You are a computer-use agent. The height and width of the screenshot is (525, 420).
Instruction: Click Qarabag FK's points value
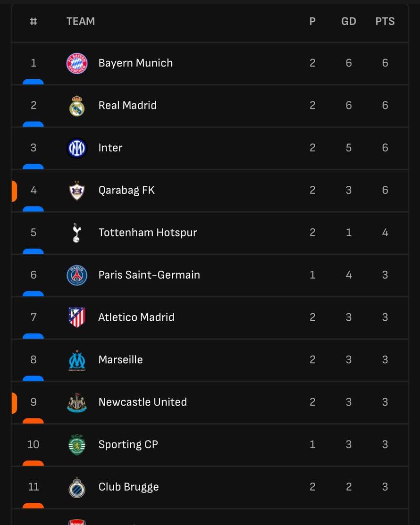[385, 191]
